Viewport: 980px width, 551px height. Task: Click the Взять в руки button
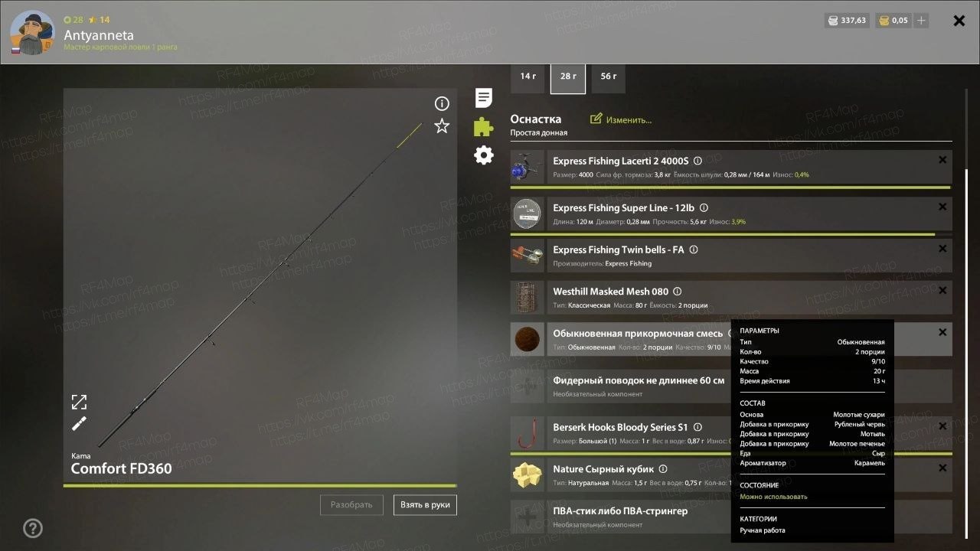click(x=426, y=505)
